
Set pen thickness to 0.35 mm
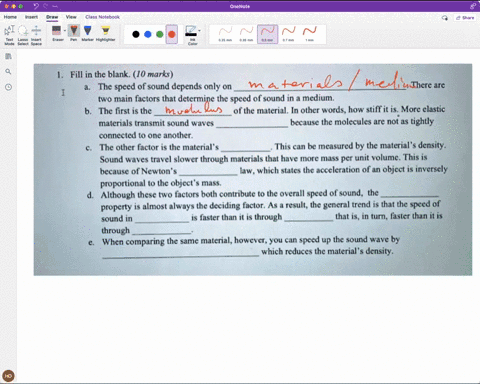[246, 34]
